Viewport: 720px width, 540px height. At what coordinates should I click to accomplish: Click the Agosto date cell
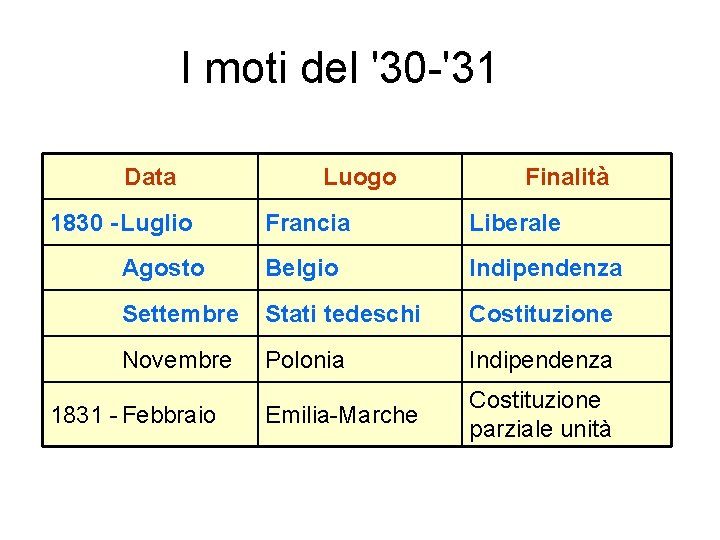coord(163,268)
